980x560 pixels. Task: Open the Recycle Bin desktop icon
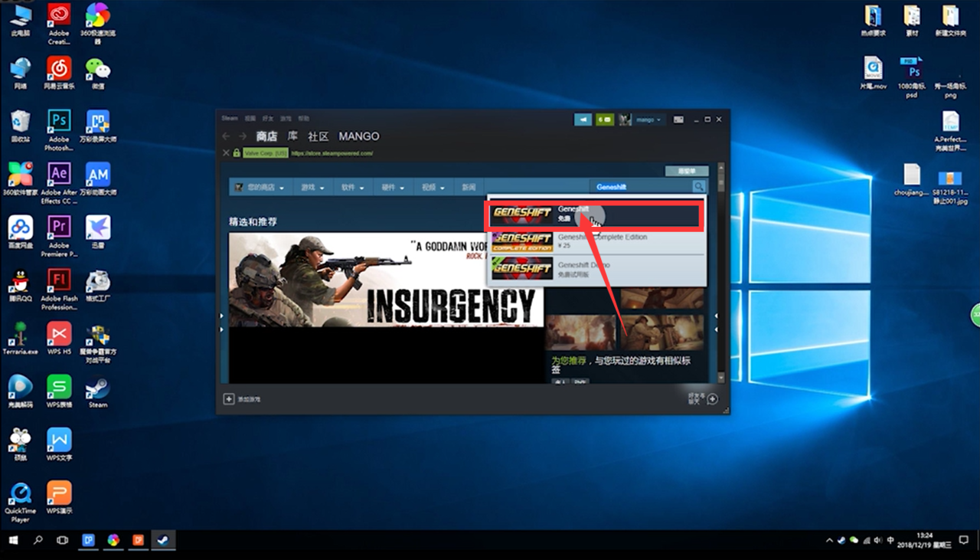[x=21, y=126]
